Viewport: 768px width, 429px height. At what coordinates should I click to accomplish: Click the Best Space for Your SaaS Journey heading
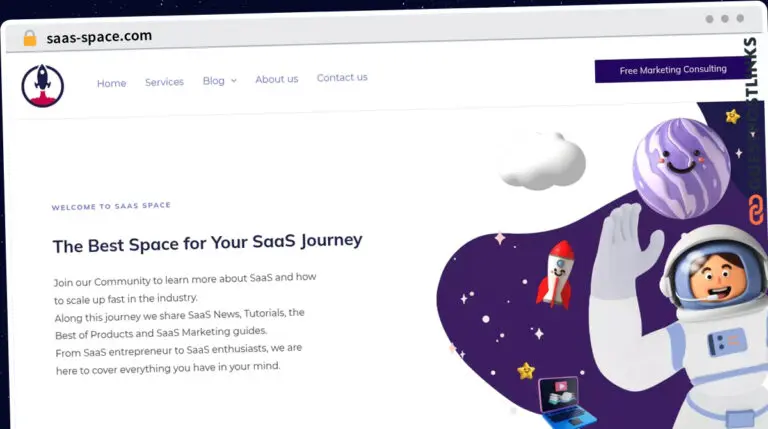coord(208,243)
